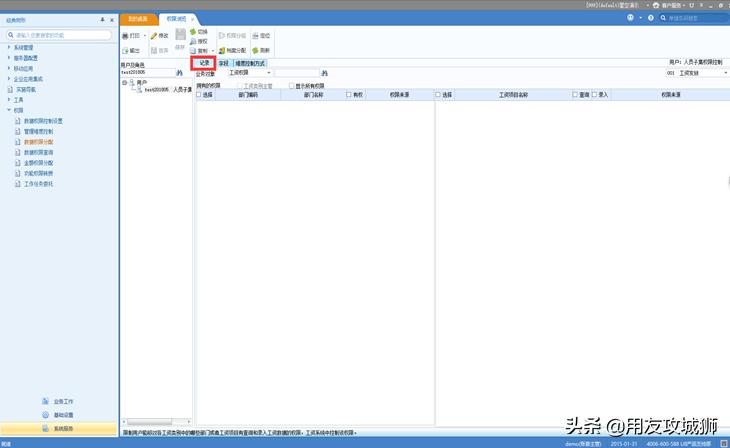Click the smiley face icon in blue header

point(630,18)
